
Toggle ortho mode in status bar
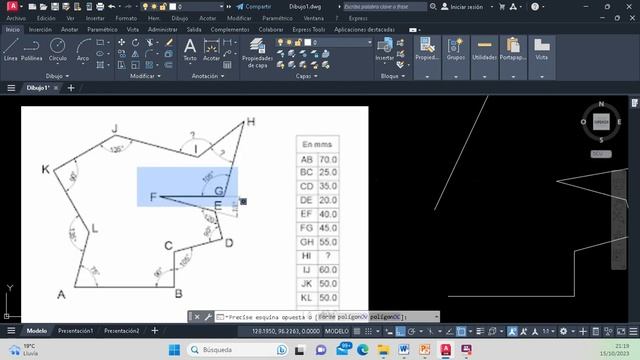(x=400, y=331)
